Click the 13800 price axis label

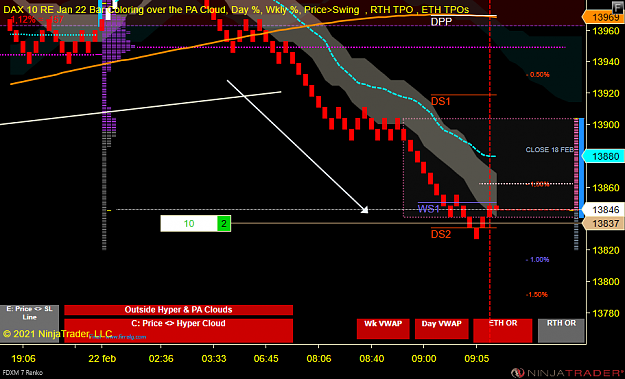(x=606, y=282)
